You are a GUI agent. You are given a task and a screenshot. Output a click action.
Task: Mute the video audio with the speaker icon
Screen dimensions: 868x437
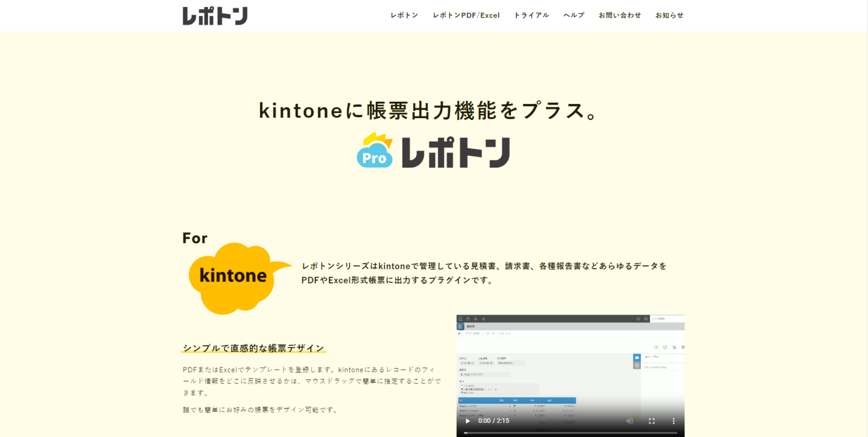(630, 421)
